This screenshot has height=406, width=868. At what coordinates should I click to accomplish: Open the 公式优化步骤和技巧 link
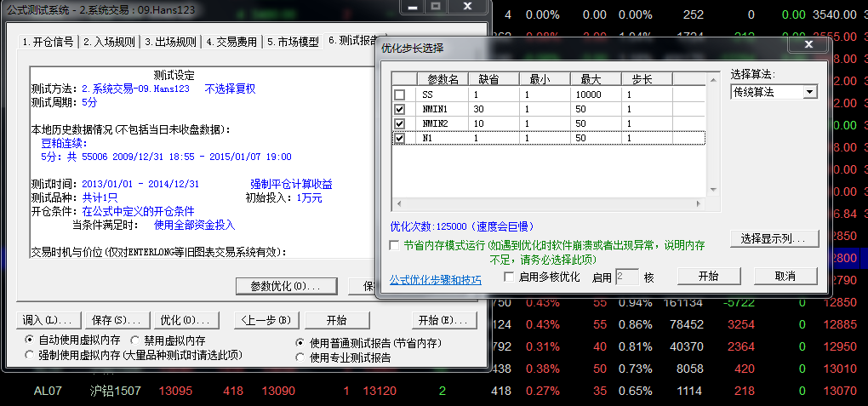[435, 279]
